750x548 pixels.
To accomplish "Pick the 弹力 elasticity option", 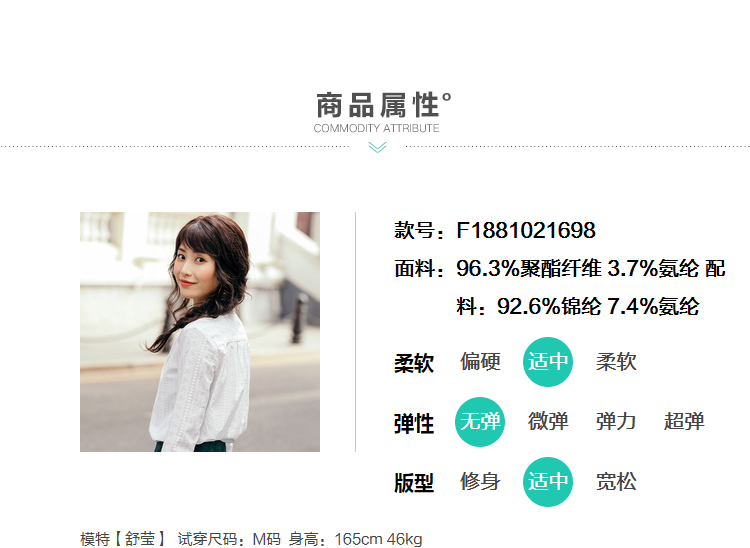I will [616, 421].
